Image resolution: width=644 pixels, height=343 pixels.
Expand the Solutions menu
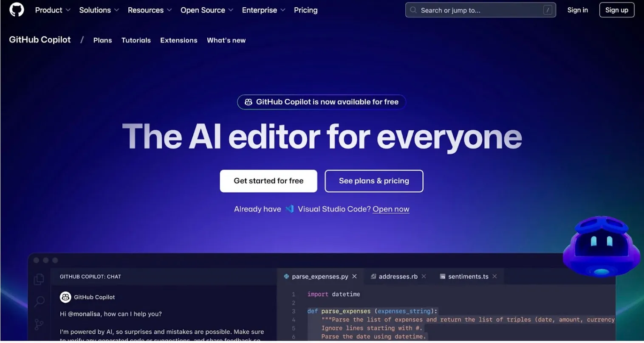[x=99, y=10]
